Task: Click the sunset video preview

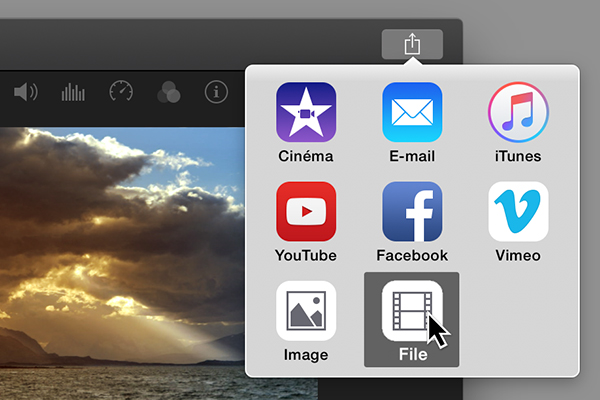Action: pos(122,263)
